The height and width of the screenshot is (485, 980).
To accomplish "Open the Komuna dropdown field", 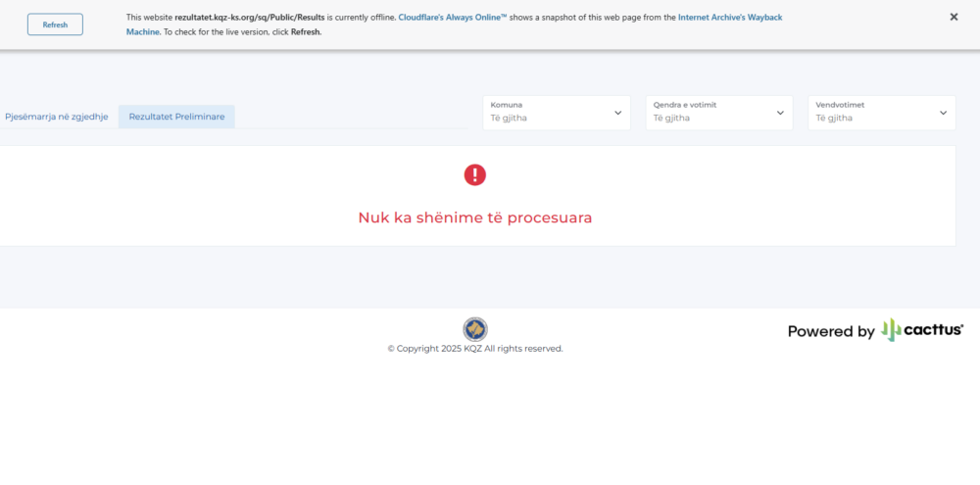I will click(x=549, y=112).
